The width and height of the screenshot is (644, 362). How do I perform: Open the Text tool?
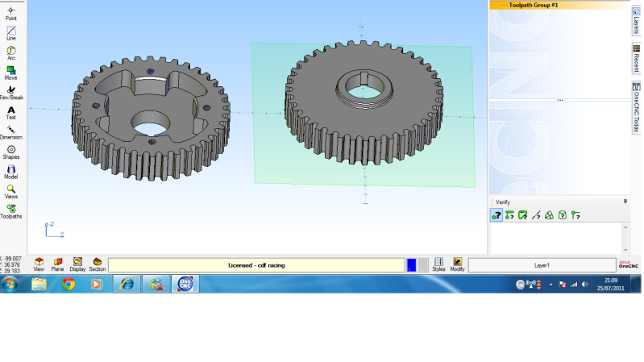pyautogui.click(x=11, y=113)
